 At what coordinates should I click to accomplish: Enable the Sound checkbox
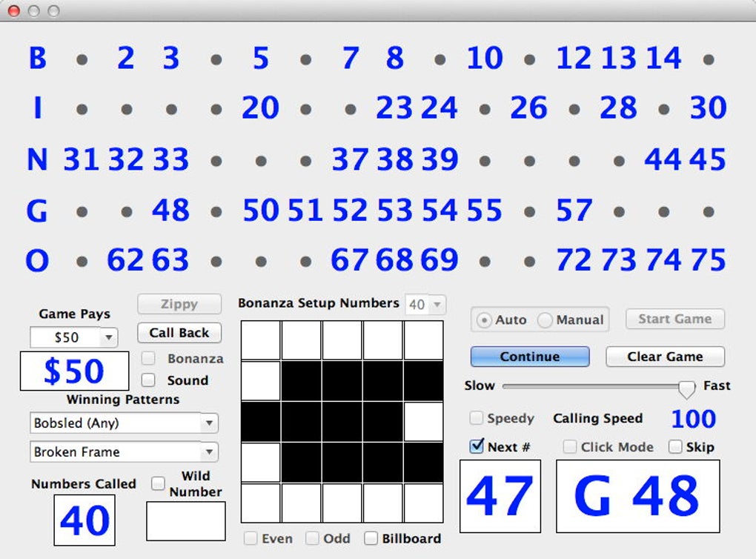[149, 380]
